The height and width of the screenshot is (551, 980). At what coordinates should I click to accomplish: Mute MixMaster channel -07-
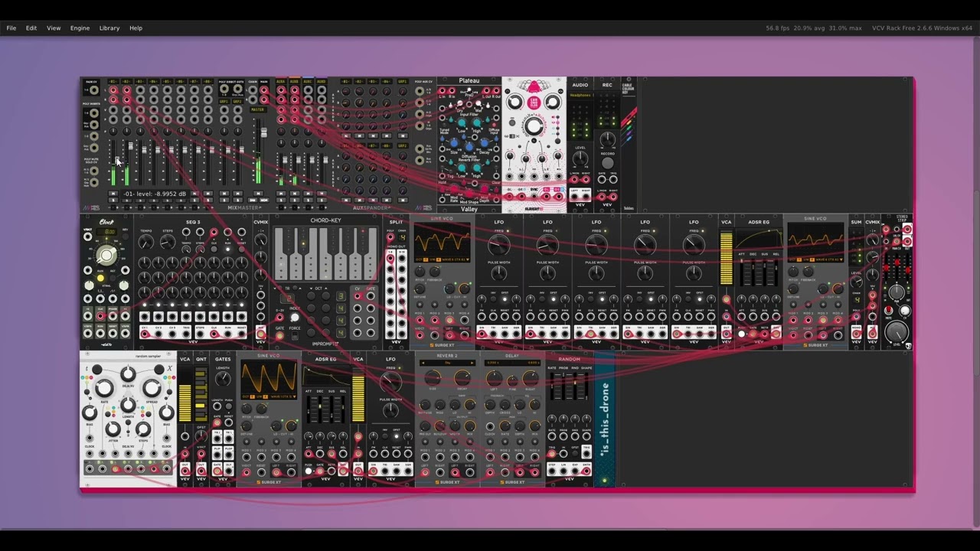tap(194, 193)
